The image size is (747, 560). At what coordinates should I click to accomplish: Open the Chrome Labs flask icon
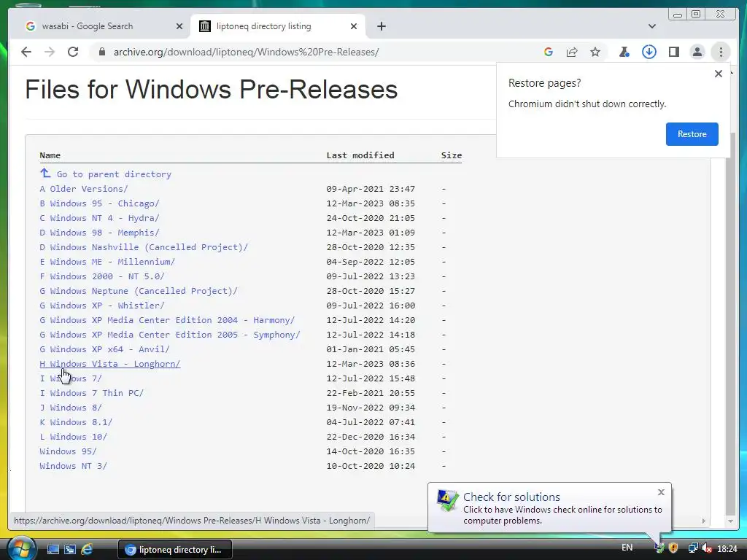[x=624, y=52]
